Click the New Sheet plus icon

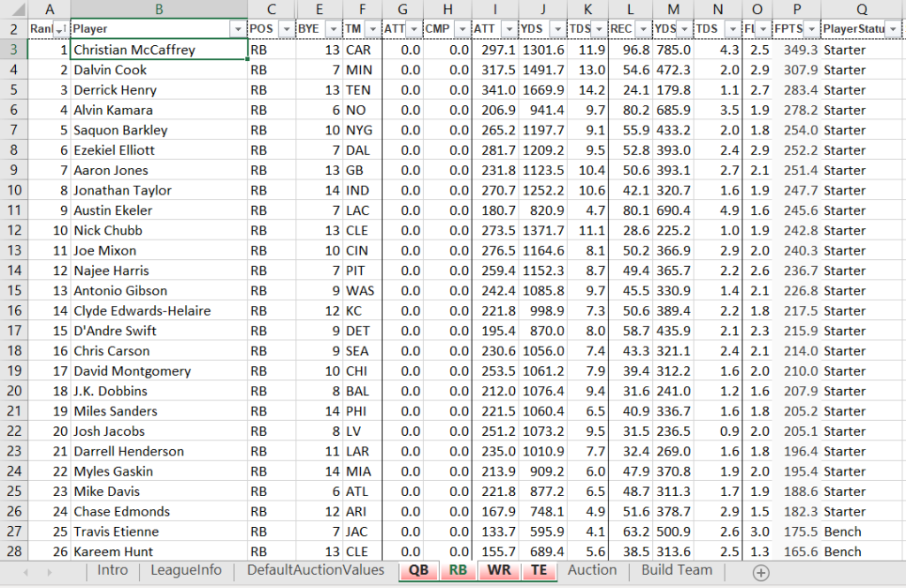(759, 571)
